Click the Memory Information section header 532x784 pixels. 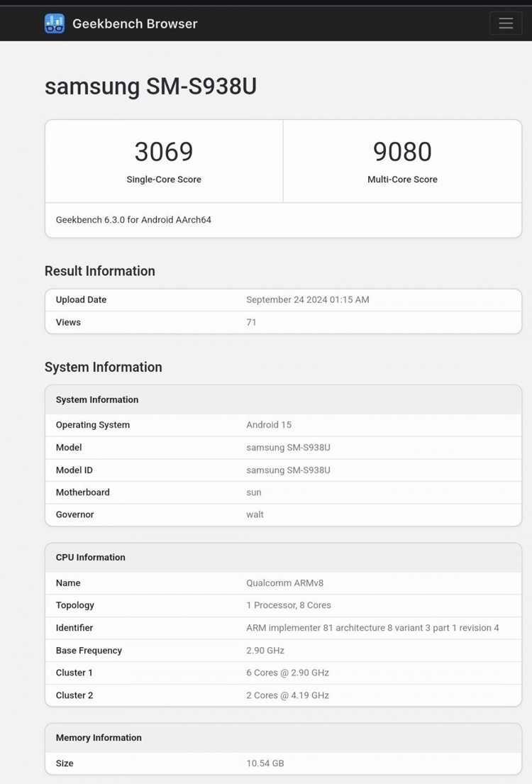pos(99,738)
